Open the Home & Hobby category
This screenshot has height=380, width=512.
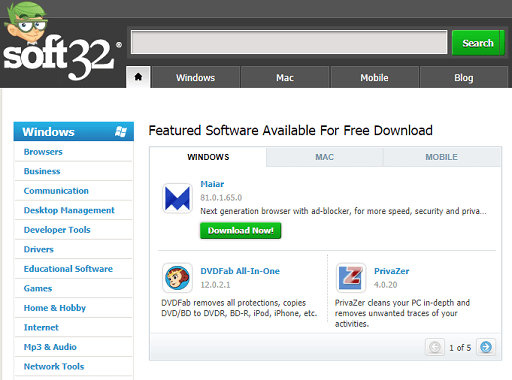point(55,308)
